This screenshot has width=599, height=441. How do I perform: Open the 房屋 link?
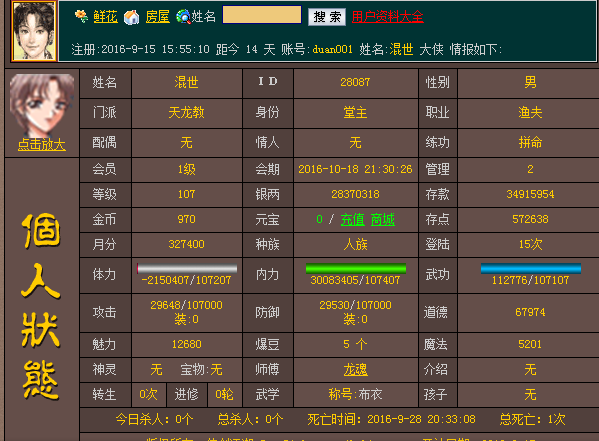pyautogui.click(x=157, y=17)
